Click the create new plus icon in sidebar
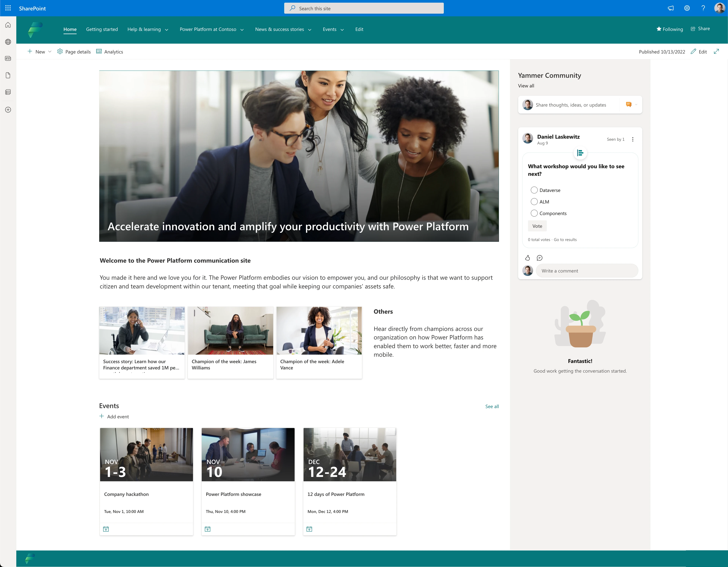This screenshot has height=567, width=728. (x=8, y=109)
